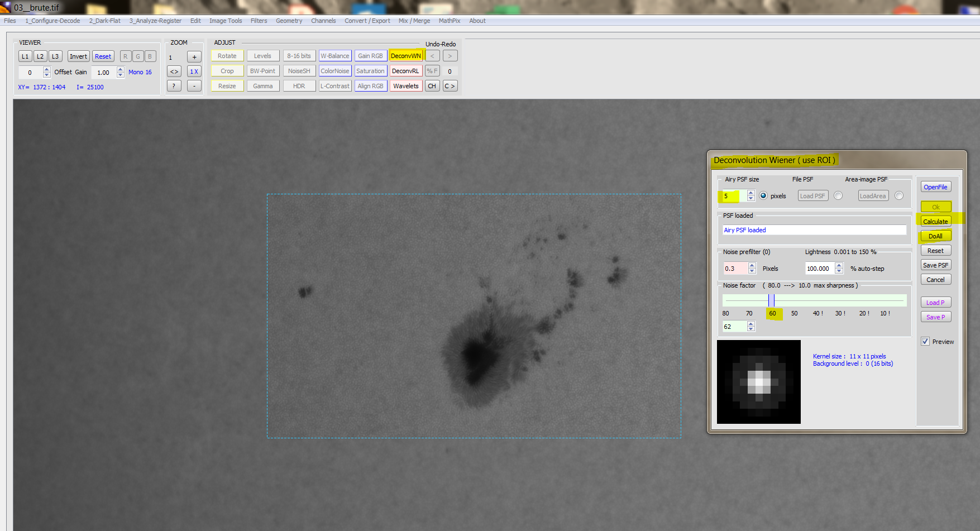Open the 1_Configure-Decode menu

(52, 21)
